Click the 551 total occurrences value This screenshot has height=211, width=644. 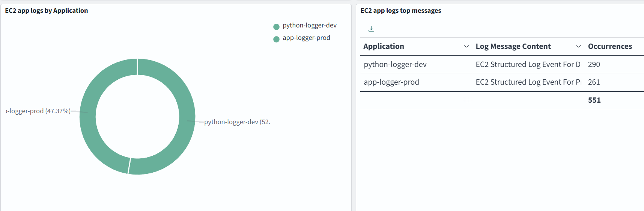point(594,100)
